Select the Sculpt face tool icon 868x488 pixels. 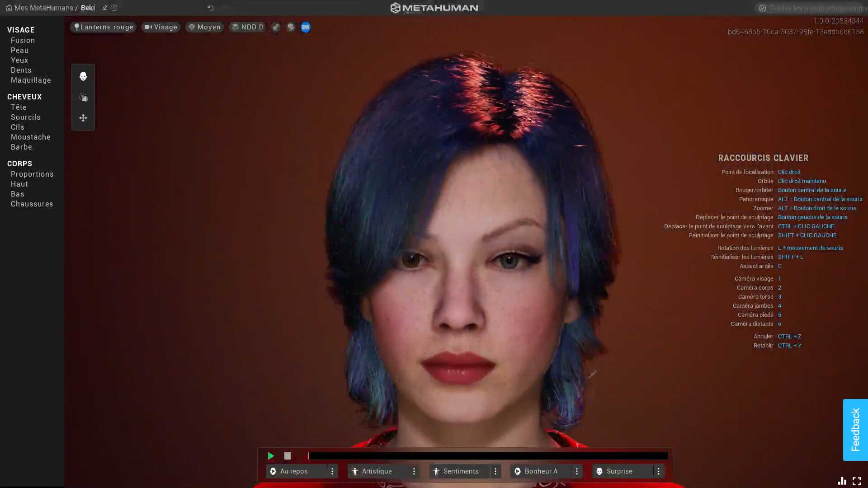coord(83,76)
